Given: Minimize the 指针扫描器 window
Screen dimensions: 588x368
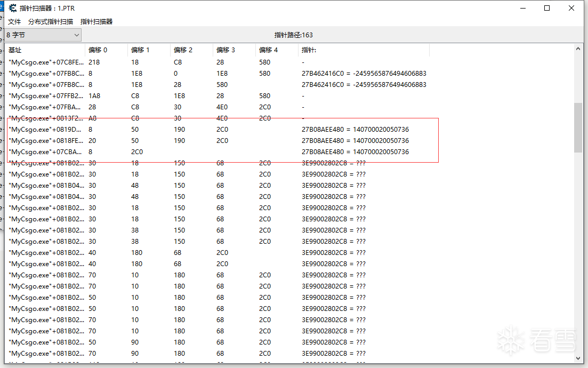Looking at the screenshot, I should coord(523,8).
